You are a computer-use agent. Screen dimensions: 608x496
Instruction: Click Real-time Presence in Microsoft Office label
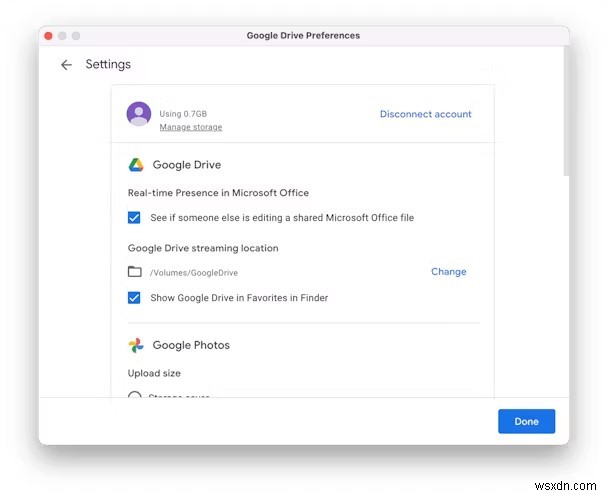[218, 193]
